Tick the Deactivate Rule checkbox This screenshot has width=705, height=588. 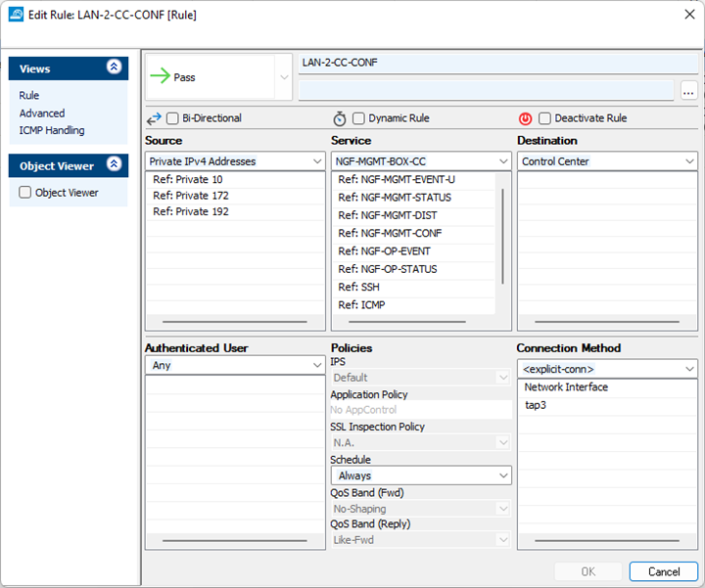pyautogui.click(x=544, y=118)
